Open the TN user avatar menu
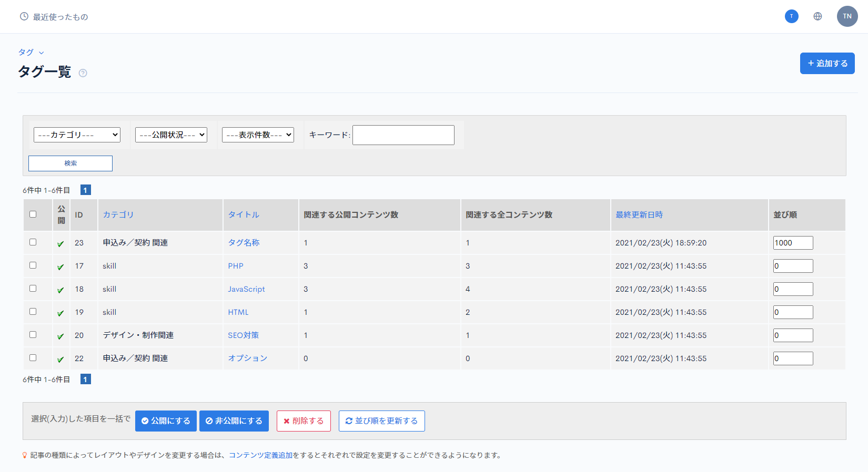 click(x=847, y=16)
